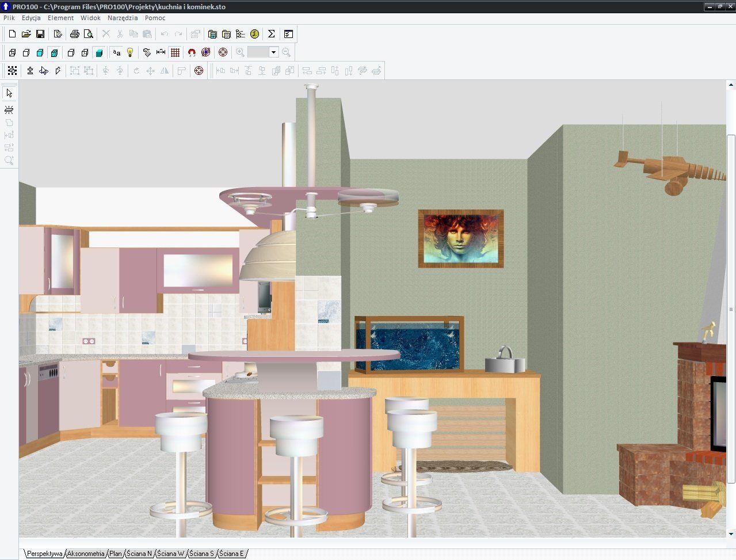Click the 'aa' labels display icon
The width and height of the screenshot is (736, 560).
click(117, 52)
